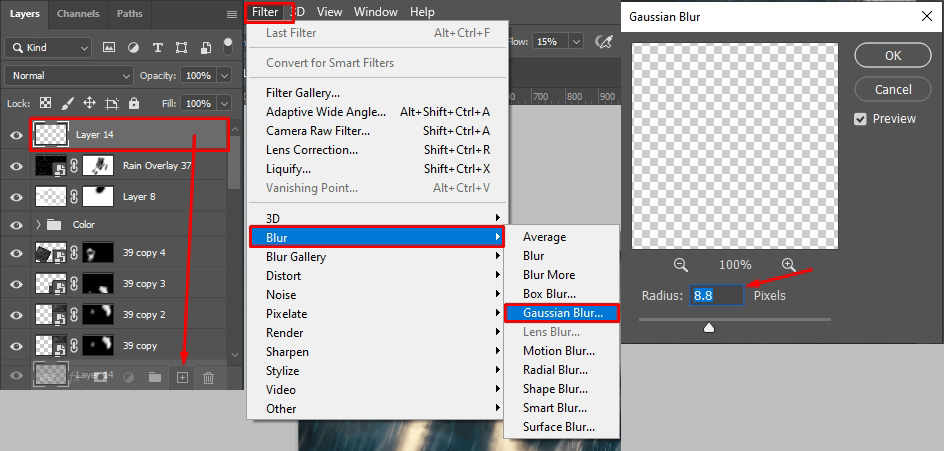Lock image pixels brush icon
Screen dimensions: 944x451
(68, 103)
